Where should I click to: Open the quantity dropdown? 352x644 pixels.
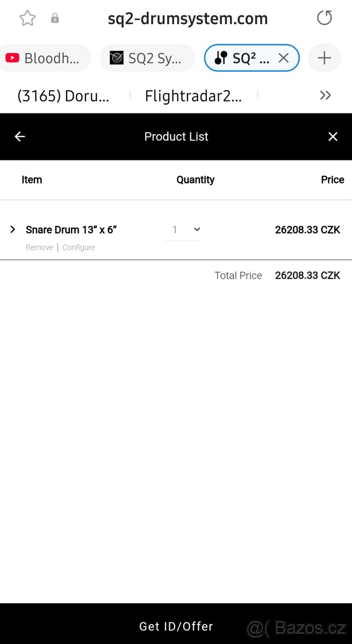coord(183,230)
